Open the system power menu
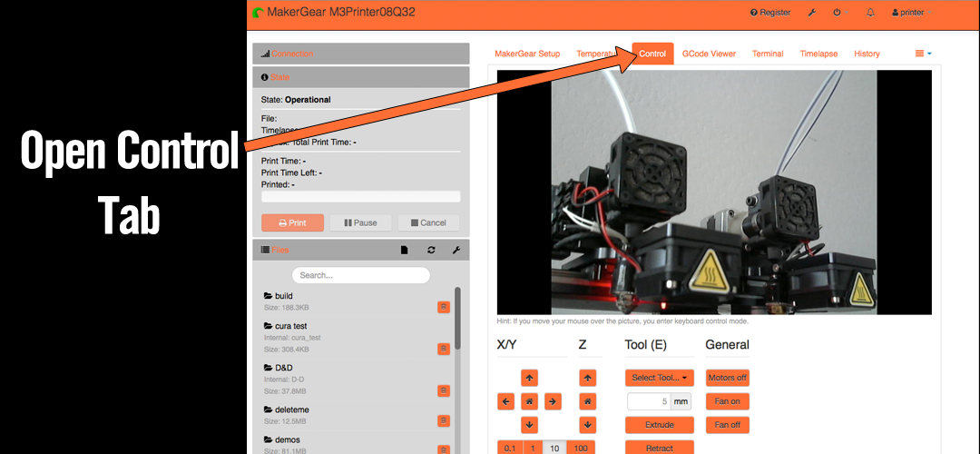The width and height of the screenshot is (980, 454). [837, 13]
